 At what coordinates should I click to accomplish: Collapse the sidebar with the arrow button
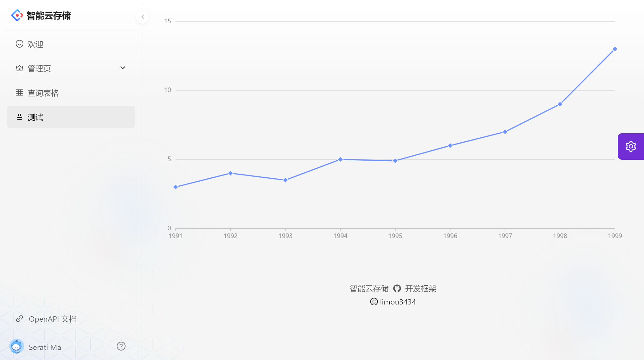(143, 17)
